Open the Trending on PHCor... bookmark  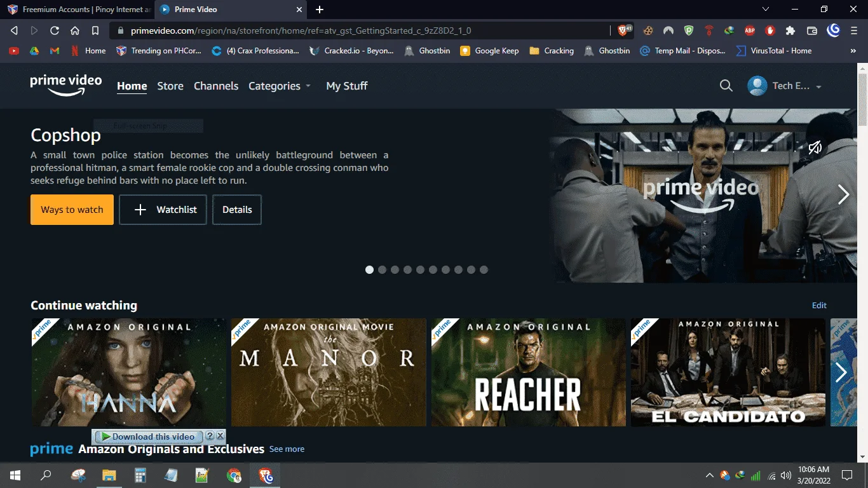pyautogui.click(x=160, y=51)
